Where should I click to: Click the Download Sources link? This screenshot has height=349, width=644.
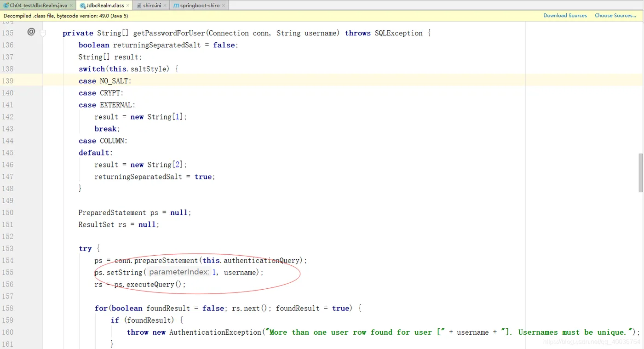click(x=565, y=16)
